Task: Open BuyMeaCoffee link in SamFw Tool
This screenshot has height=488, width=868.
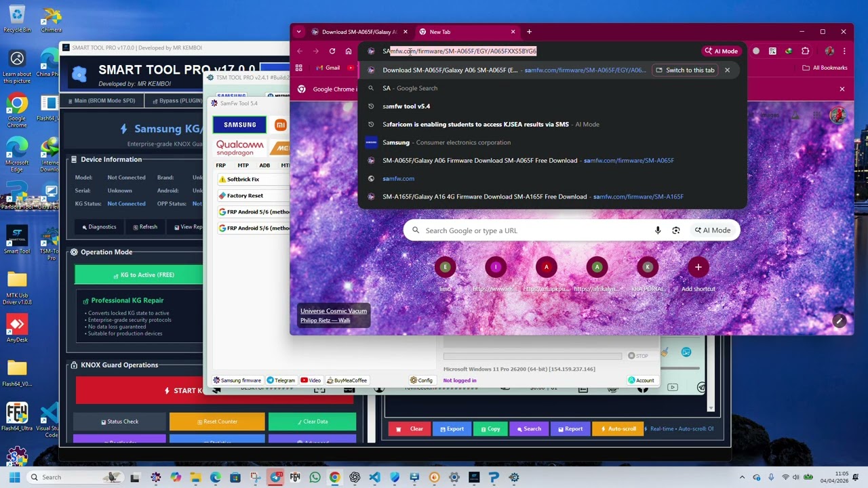Action: (347, 380)
